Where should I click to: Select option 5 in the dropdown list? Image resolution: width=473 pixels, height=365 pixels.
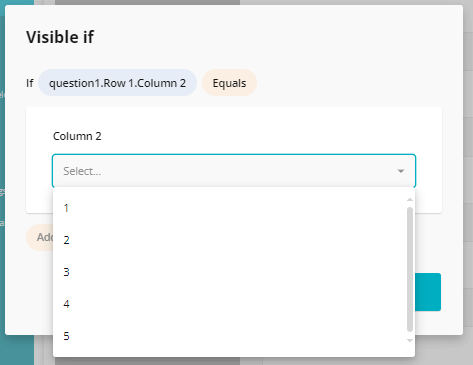pos(234,336)
